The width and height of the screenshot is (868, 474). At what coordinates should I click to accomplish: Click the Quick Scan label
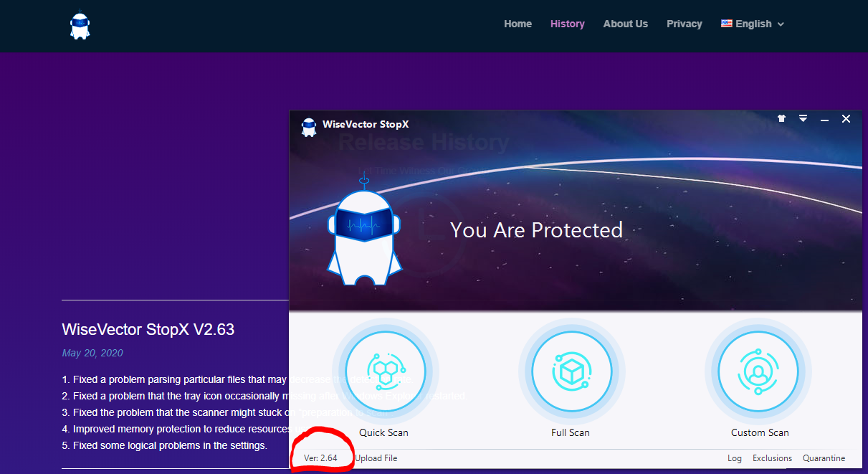coord(383,432)
